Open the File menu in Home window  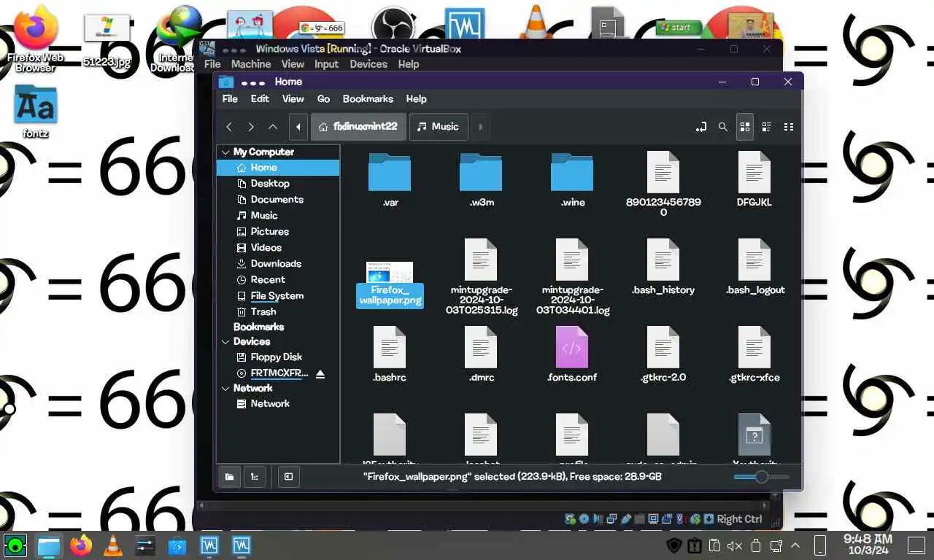230,99
